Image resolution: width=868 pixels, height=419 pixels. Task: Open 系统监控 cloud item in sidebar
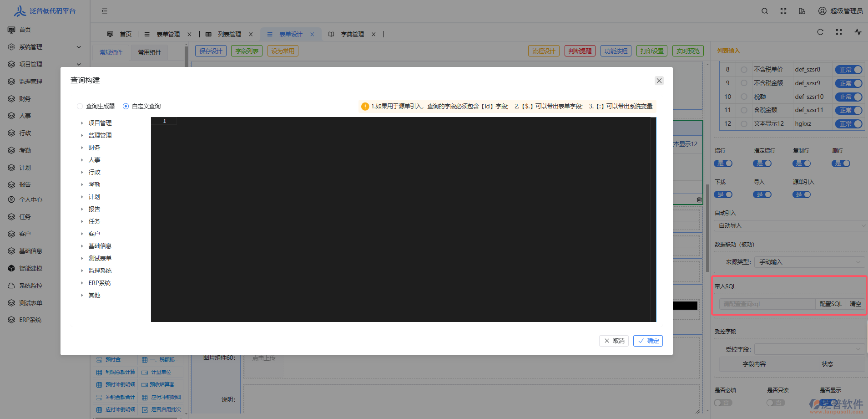click(30, 286)
